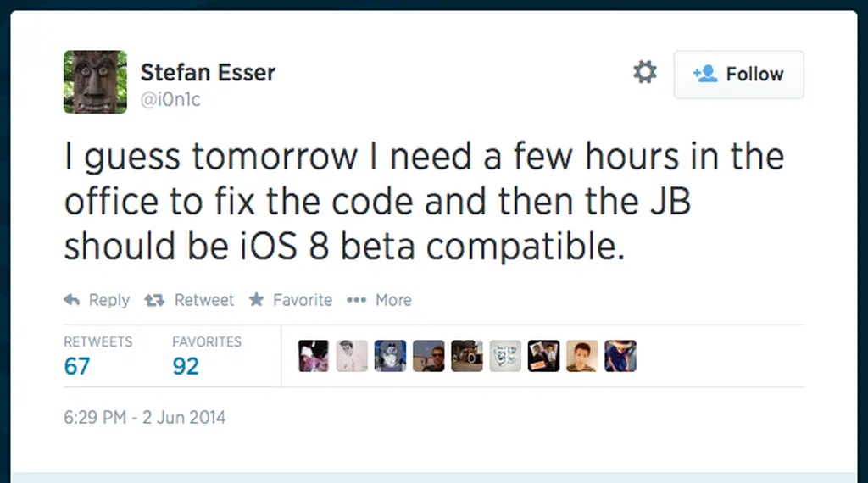Click the theater masks avatar

505,356
